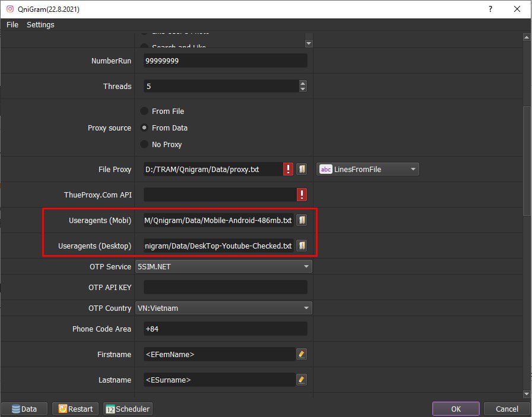Click the pencil edit icon next to Firstname
The height and width of the screenshot is (417, 532).
pyautogui.click(x=301, y=354)
